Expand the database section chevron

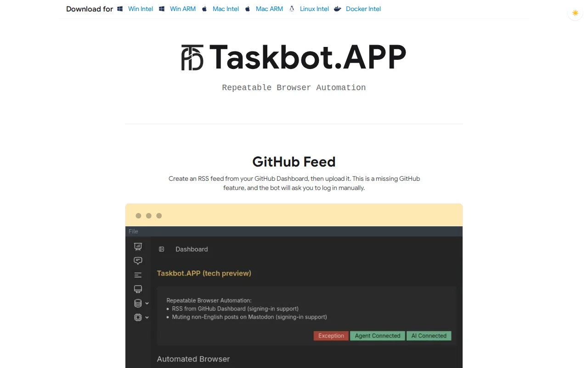[x=147, y=303]
